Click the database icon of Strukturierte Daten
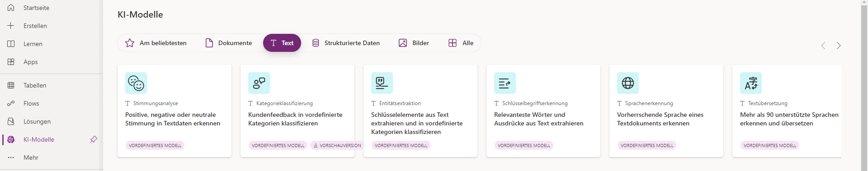Viewport: 868px width, 171px height. click(x=316, y=43)
